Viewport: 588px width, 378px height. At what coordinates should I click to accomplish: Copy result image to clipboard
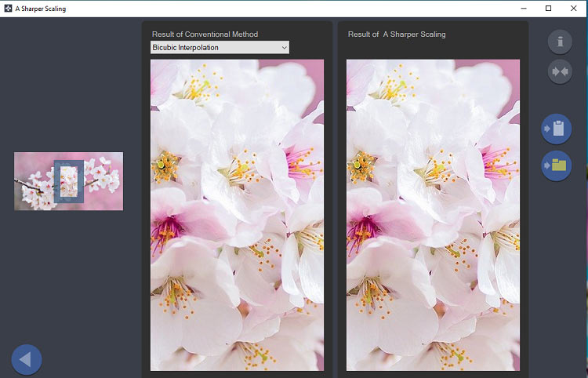[556, 129]
